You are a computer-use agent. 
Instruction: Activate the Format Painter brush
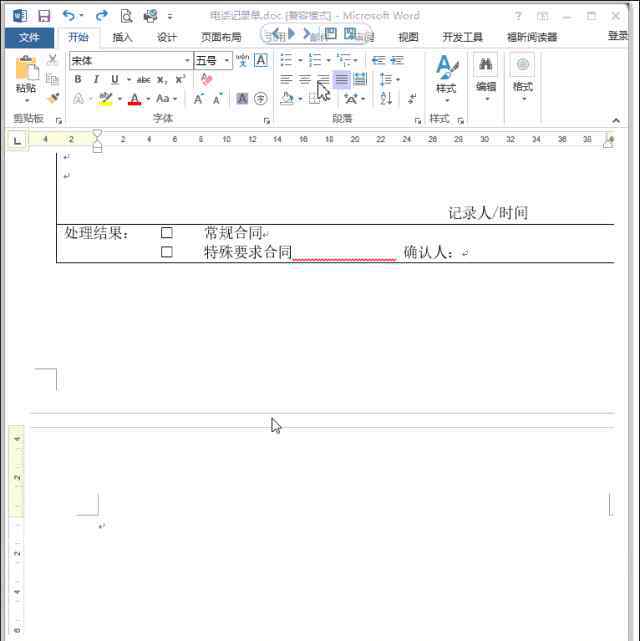click(x=53, y=98)
